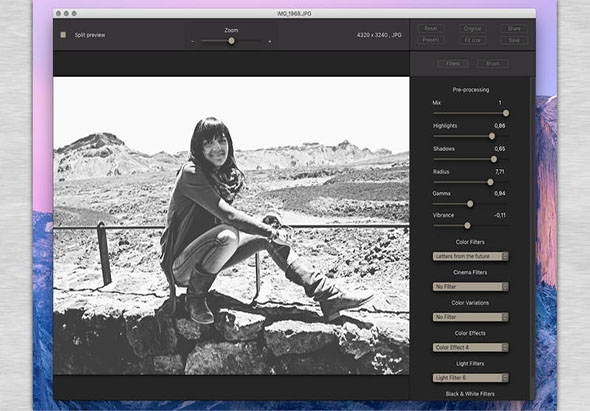Click the Gamma value '0,94'
The width and height of the screenshot is (590, 411).
pyautogui.click(x=500, y=193)
